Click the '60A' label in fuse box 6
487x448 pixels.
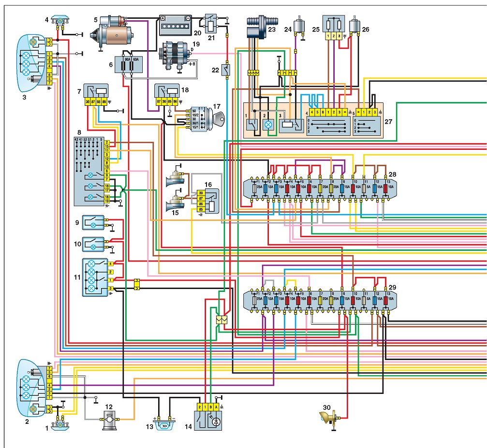point(136,59)
